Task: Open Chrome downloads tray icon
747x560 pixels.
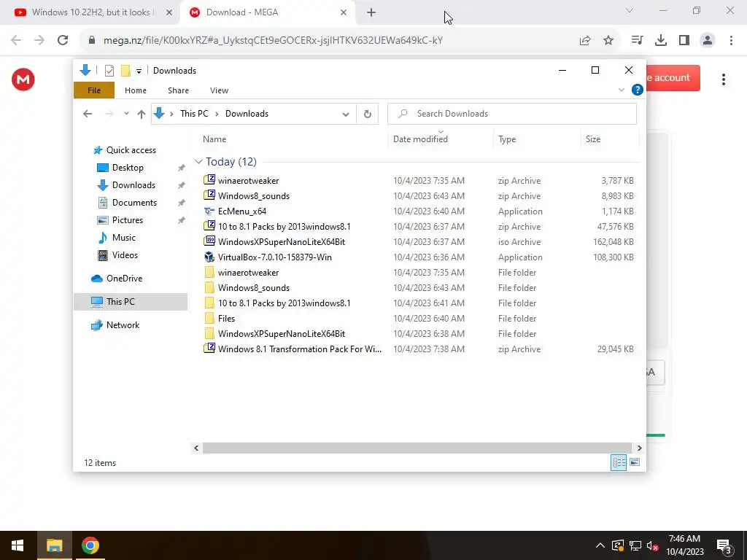Action: [661, 40]
